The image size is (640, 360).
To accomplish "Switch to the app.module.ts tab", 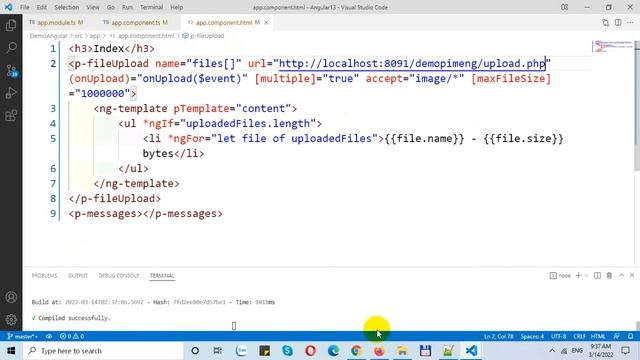I will 56,22.
